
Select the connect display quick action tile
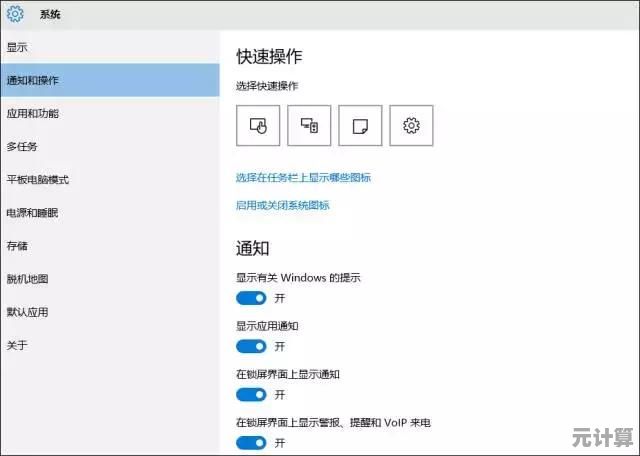coord(309,126)
